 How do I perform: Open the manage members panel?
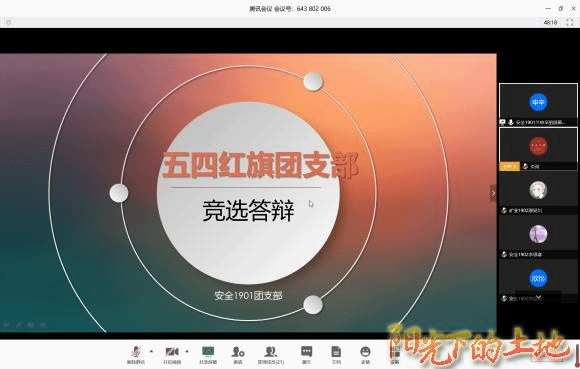pos(271,355)
